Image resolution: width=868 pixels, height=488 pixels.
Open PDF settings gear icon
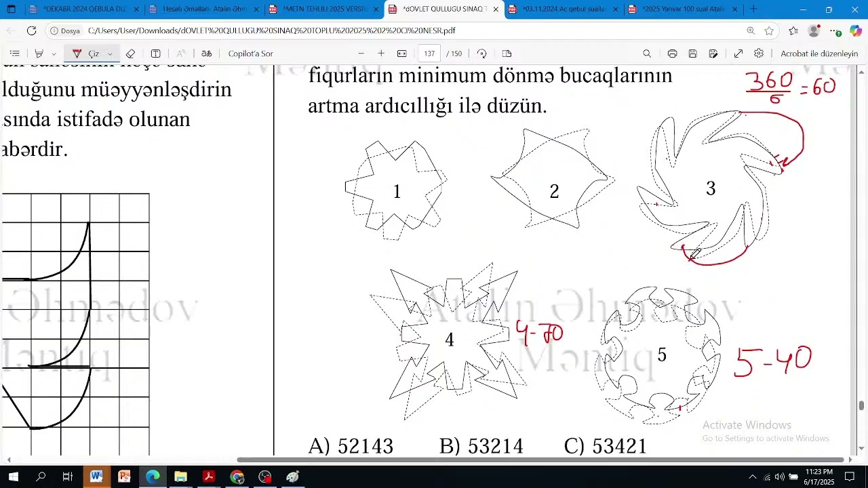759,54
